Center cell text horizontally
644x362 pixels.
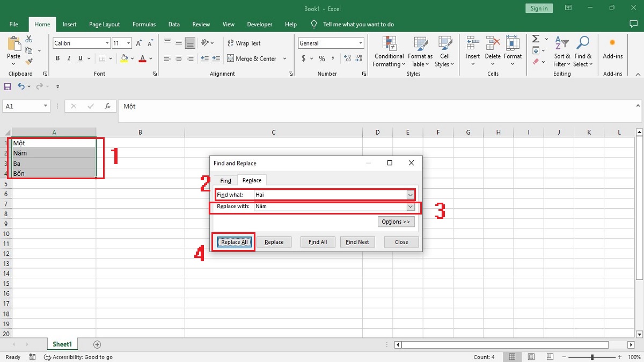point(179,58)
